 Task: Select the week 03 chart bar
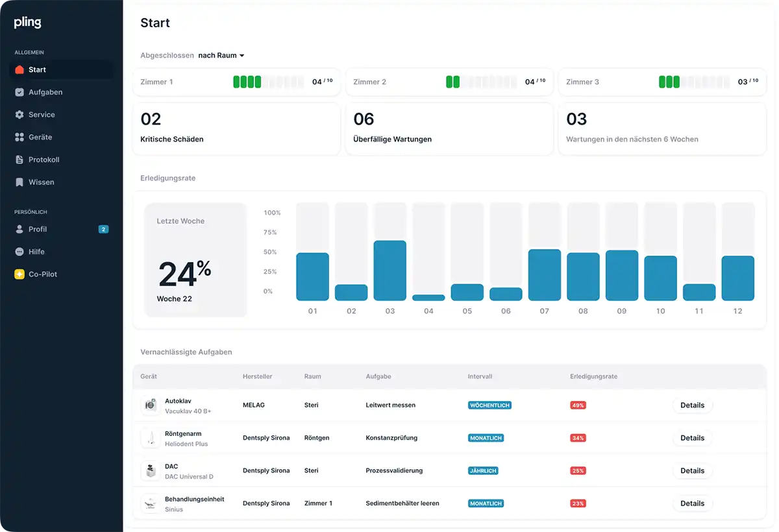click(389, 271)
